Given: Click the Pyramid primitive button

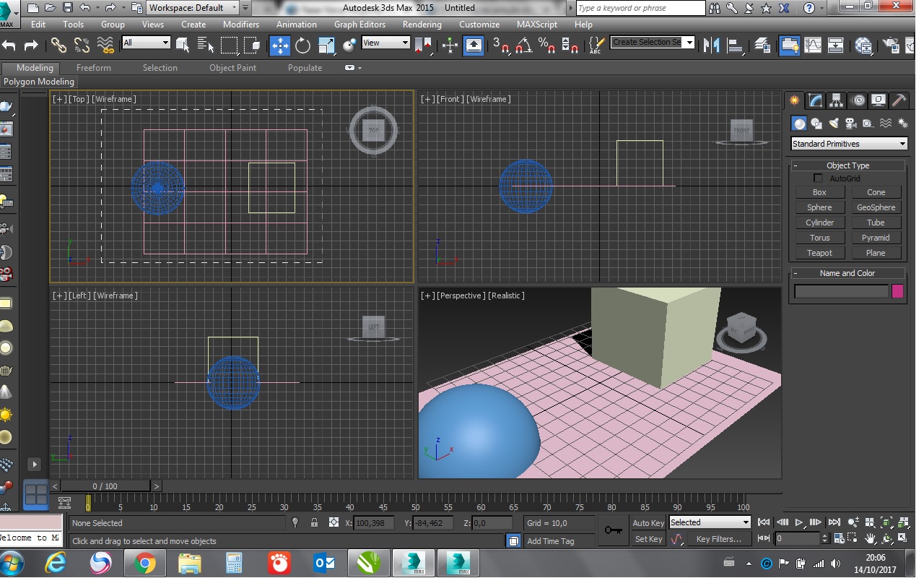Looking at the screenshot, I should [876, 238].
